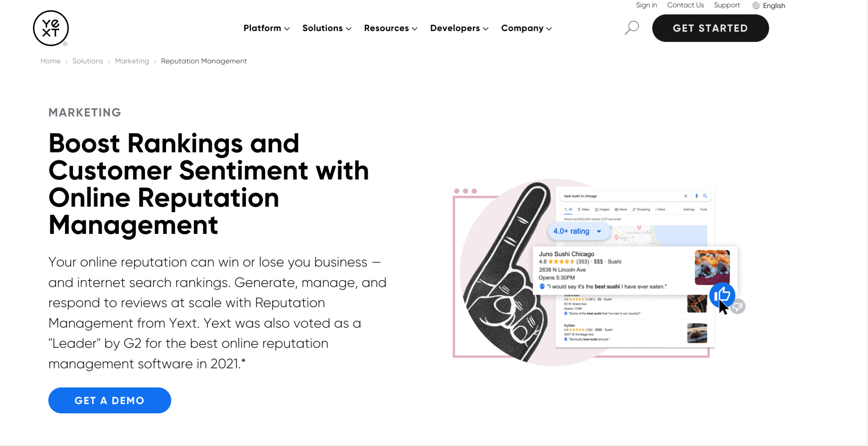Select the blue thumbs-up icon
The width and height of the screenshot is (868, 446).
723,295
